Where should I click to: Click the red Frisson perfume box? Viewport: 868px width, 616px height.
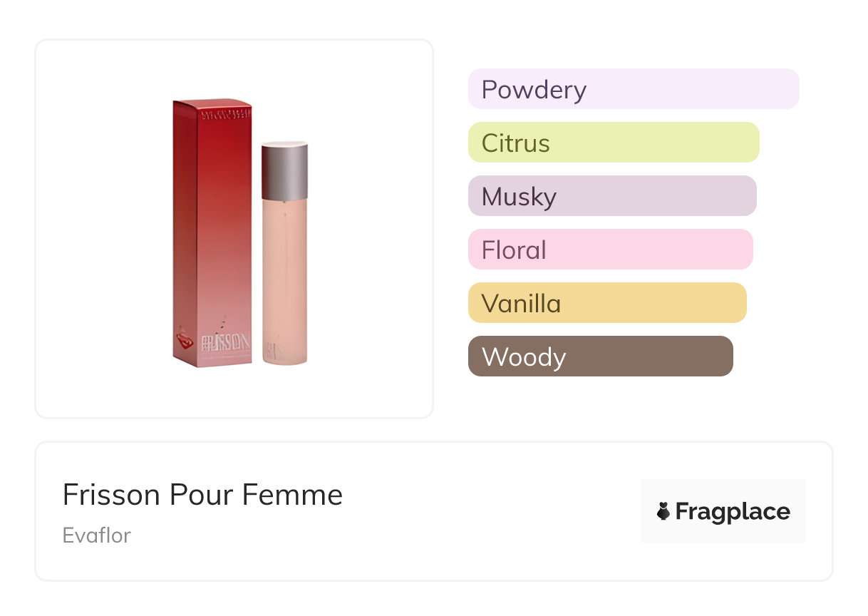click(212, 233)
